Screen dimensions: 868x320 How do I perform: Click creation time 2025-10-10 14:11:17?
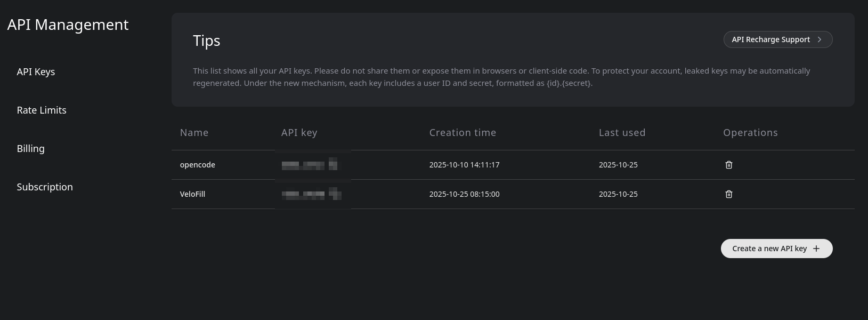[464, 165]
